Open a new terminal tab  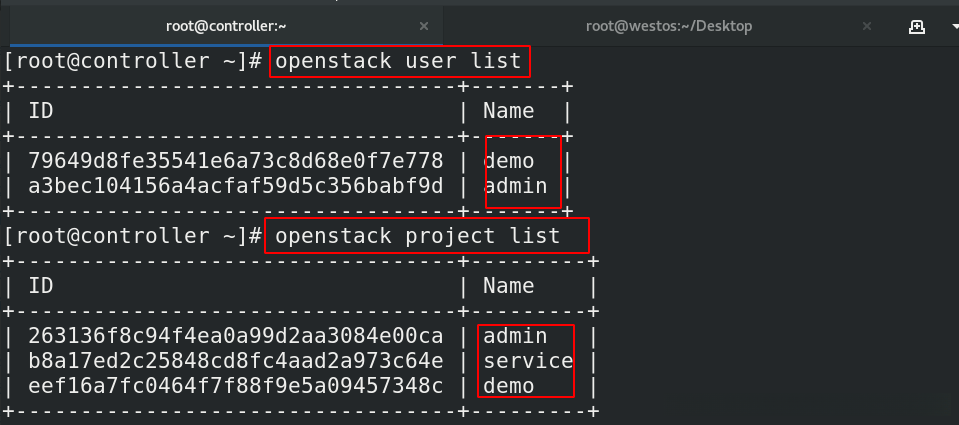click(x=915, y=27)
